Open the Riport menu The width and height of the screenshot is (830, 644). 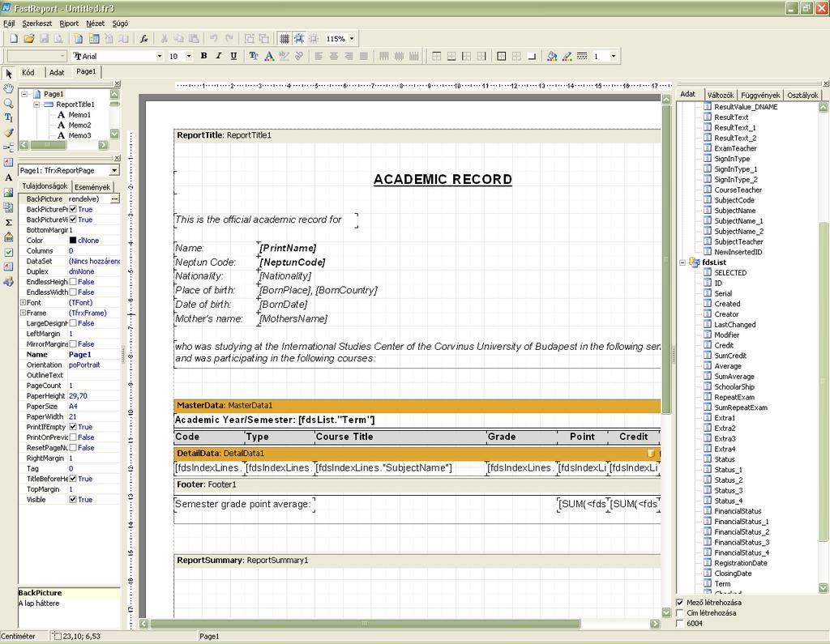(69, 23)
